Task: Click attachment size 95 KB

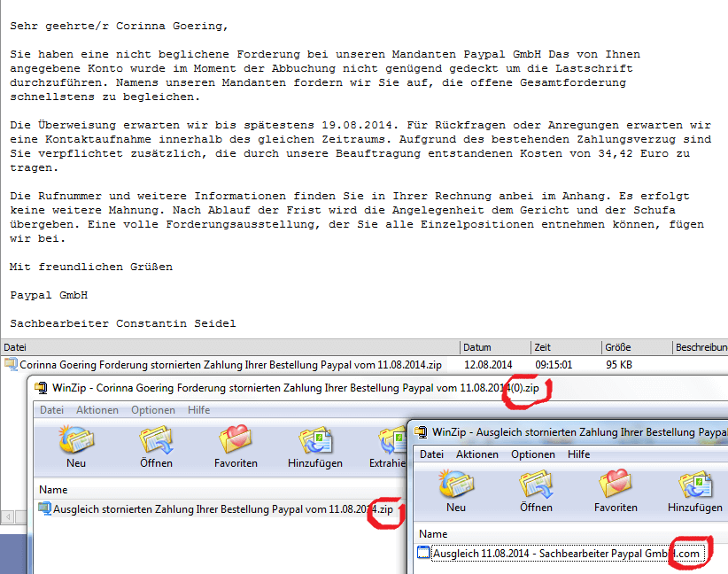Action: (619, 365)
